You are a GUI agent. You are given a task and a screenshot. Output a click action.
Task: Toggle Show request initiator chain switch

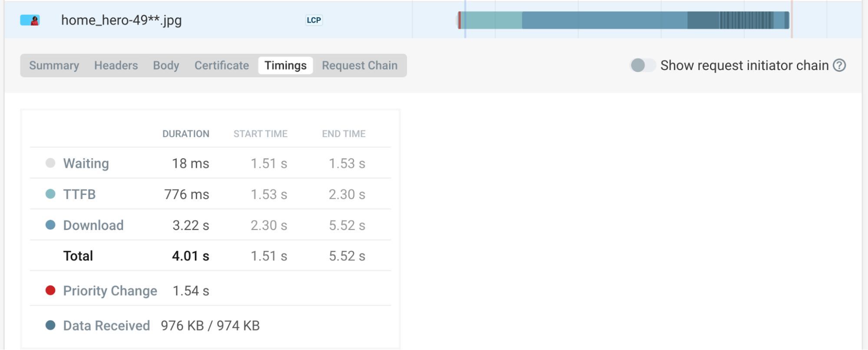[x=642, y=65]
